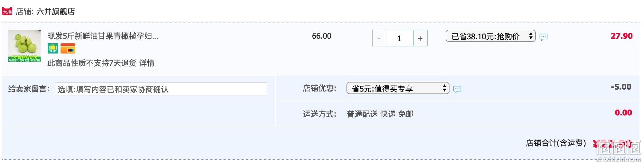
Task: Click into the quantity number field
Action: (x=400, y=38)
